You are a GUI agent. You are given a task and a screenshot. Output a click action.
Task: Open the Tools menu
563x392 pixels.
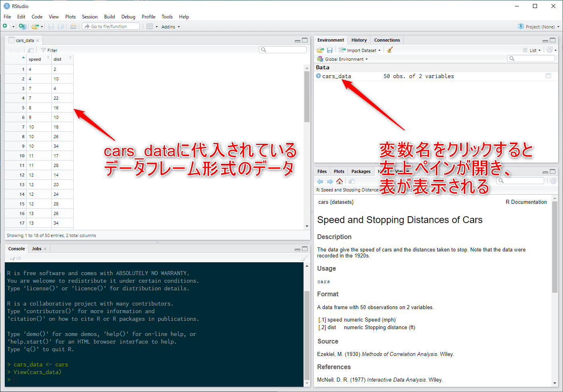[167, 17]
